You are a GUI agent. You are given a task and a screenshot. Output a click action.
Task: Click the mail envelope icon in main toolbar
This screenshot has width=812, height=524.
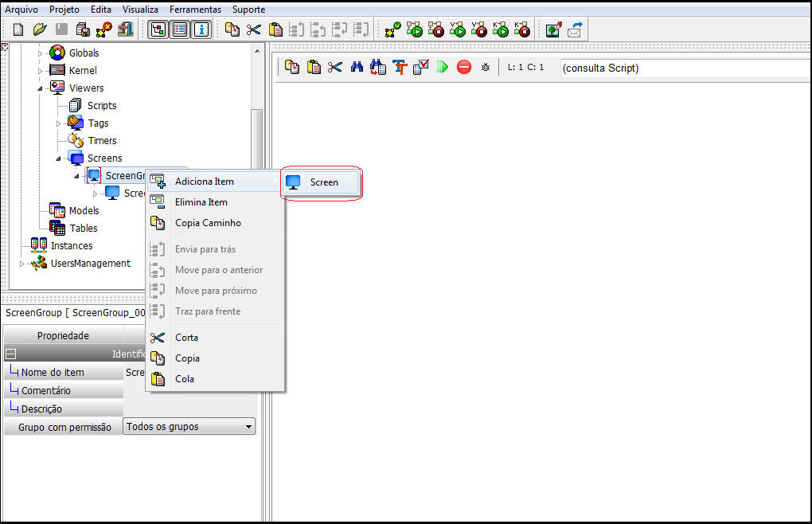coord(575,29)
